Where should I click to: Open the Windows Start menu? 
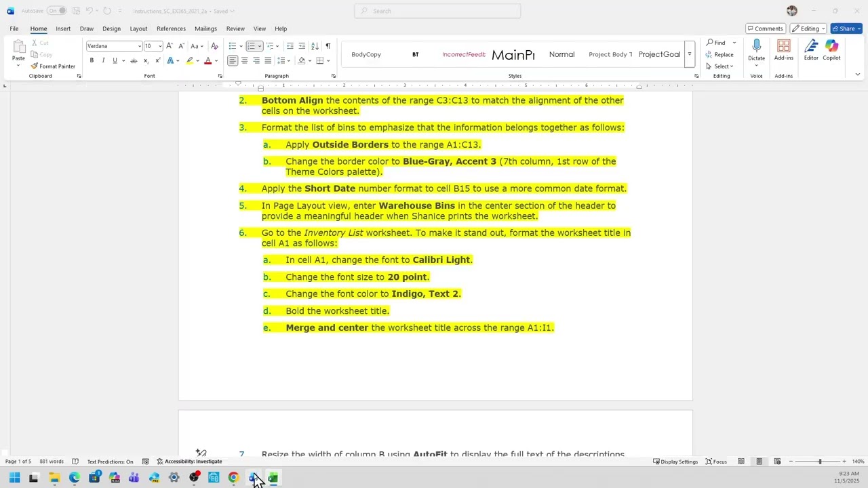pyautogui.click(x=14, y=478)
